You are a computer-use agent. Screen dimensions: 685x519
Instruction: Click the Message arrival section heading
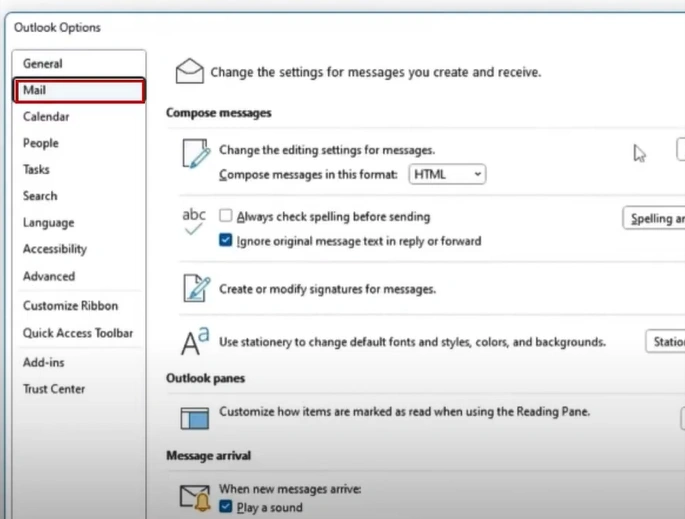pos(208,456)
